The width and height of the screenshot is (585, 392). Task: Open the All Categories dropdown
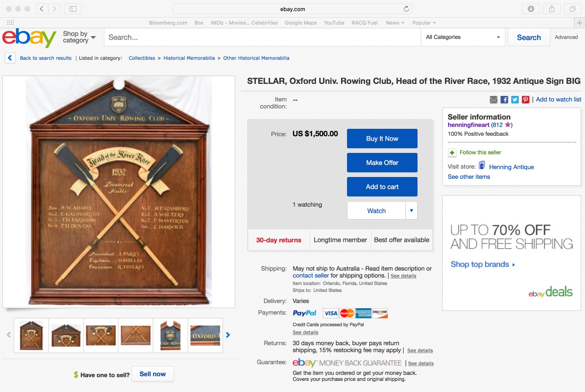(463, 37)
